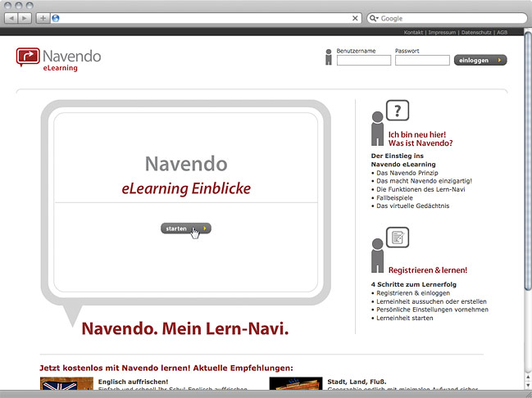Open 'Lerneinheit starten' entry
532x398 pixels.
coord(405,318)
